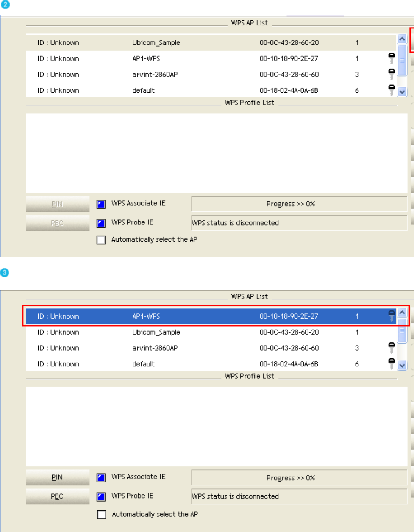Click arvint-2860AP key icon in lower dialog
The width and height of the screenshot is (414, 532).
point(392,348)
